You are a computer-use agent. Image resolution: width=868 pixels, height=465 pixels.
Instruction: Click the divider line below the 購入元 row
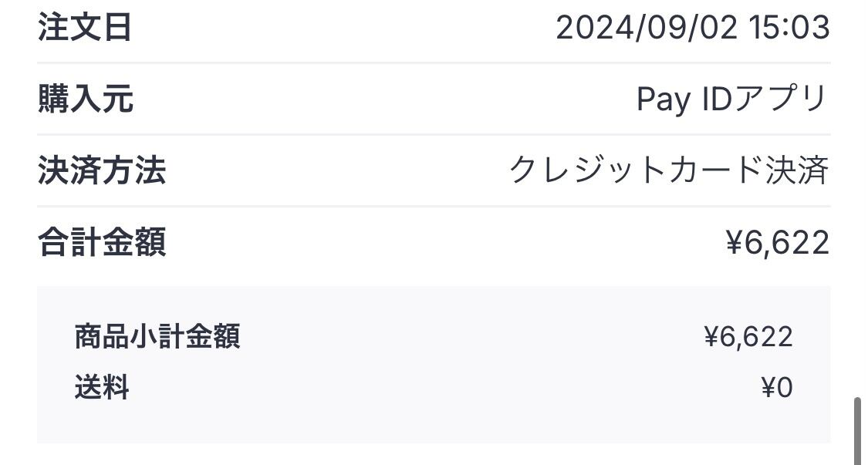pyautogui.click(x=434, y=134)
